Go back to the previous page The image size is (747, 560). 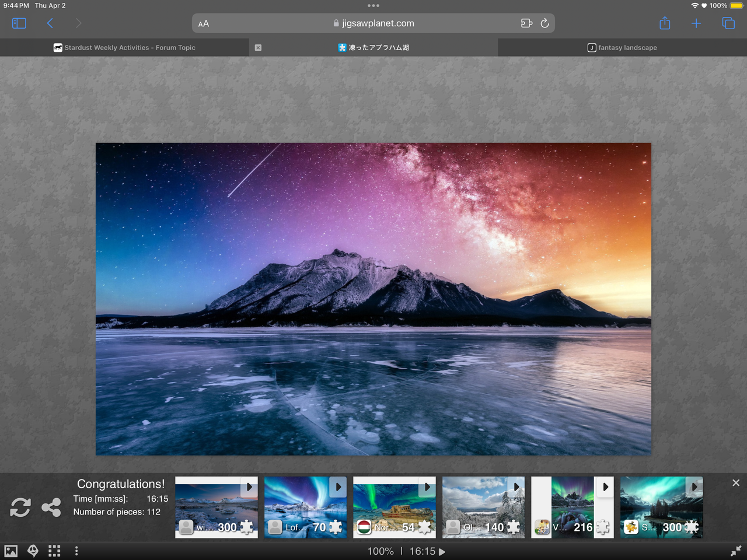click(50, 23)
